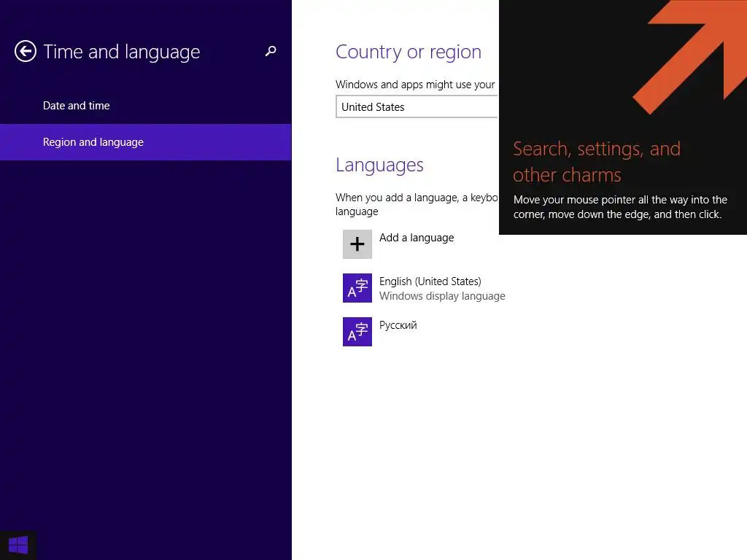Select English (United States) language entry
Image resolution: width=747 pixels, height=560 pixels.
click(430, 281)
